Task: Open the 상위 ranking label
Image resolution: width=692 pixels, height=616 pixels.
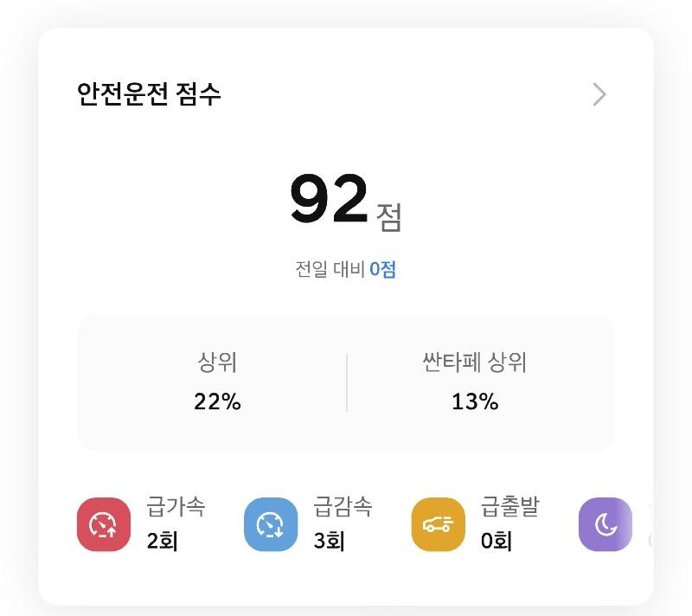Action: pos(217,363)
